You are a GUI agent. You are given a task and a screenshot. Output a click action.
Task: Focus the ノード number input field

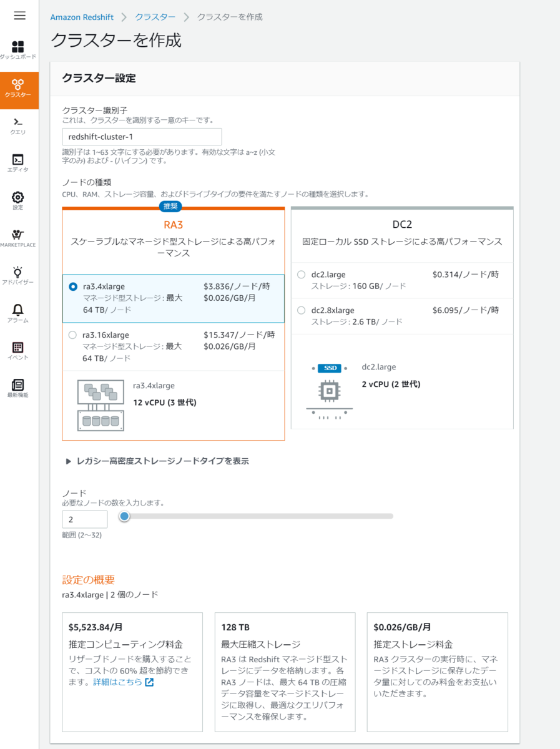[x=85, y=519]
